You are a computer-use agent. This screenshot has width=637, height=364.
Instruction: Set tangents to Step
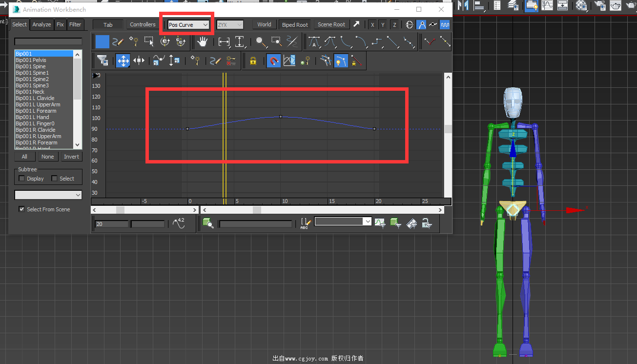pos(377,42)
